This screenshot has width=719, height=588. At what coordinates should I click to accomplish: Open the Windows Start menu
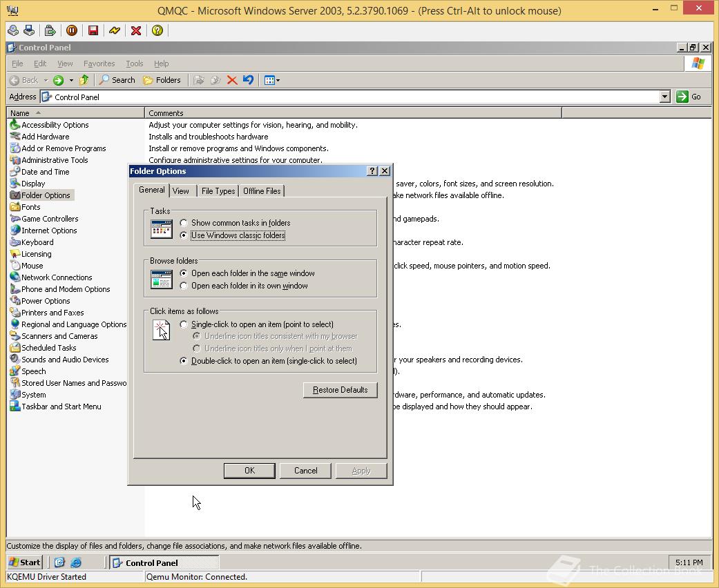click(x=25, y=562)
